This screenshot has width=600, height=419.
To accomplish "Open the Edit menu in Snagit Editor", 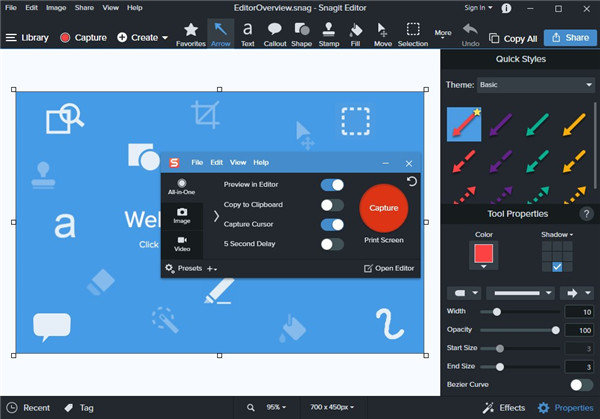I will pyautogui.click(x=31, y=8).
